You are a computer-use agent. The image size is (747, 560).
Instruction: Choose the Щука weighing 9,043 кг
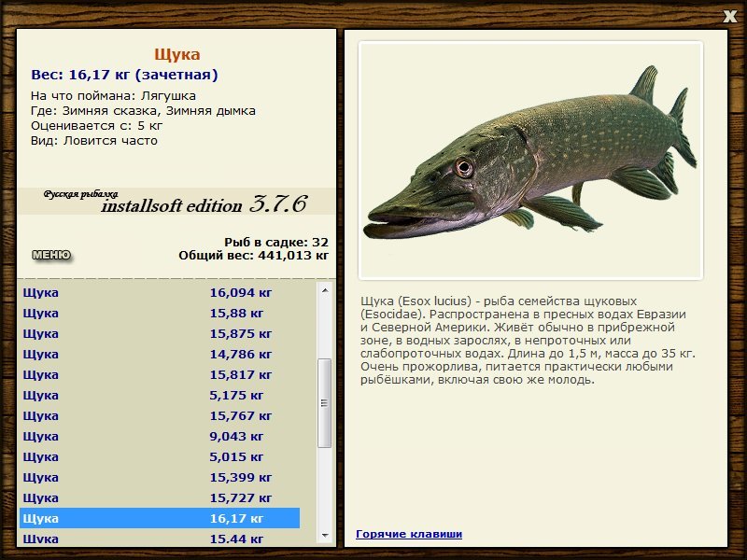[159, 436]
